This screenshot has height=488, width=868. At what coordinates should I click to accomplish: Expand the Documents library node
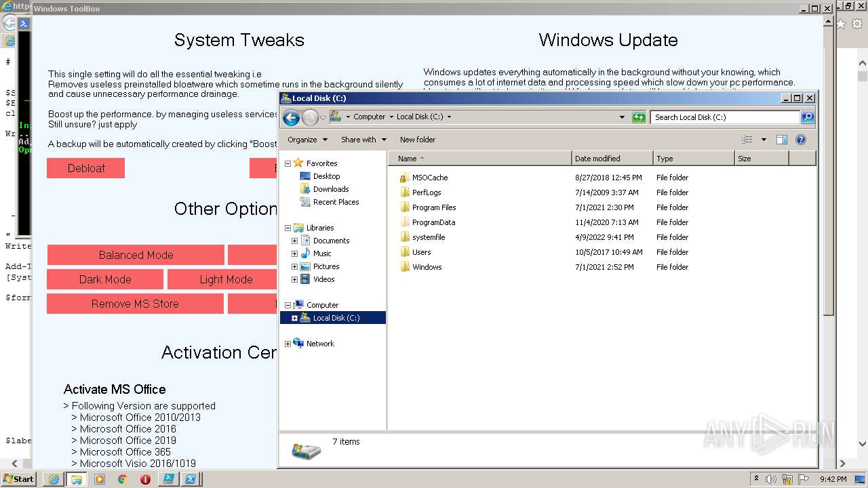point(294,241)
